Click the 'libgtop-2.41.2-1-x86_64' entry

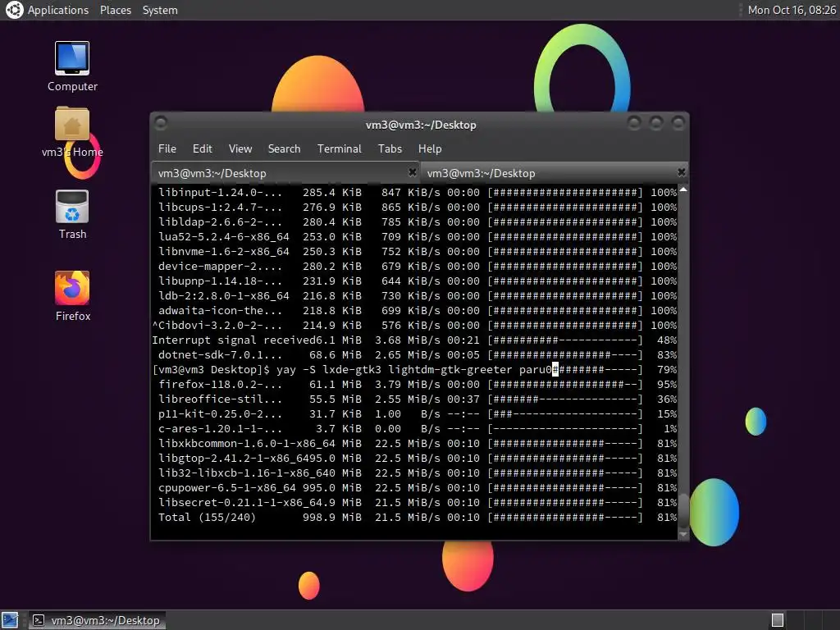[234, 459]
